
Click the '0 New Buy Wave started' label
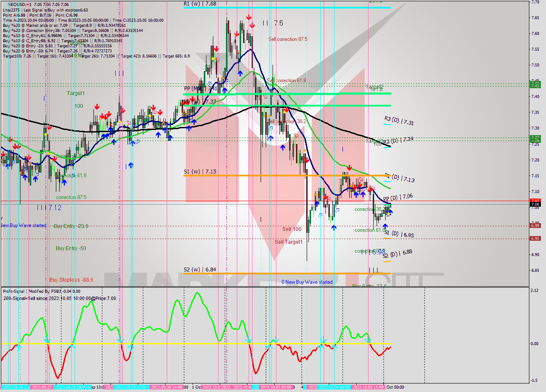pyautogui.click(x=307, y=282)
